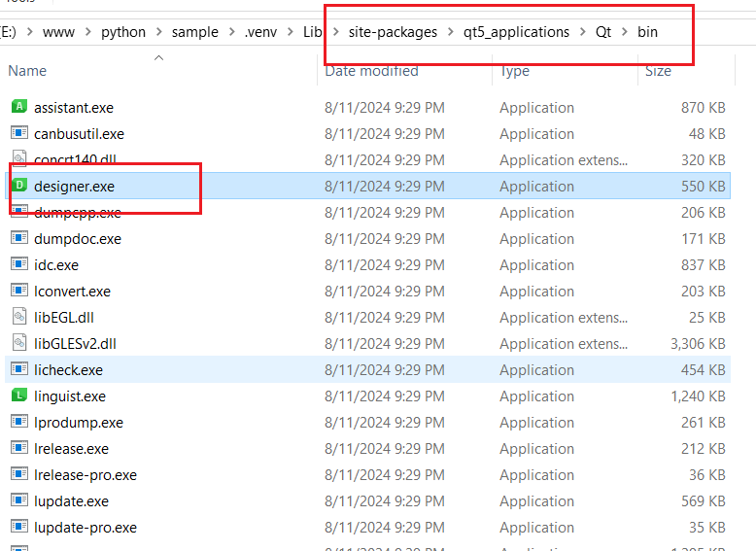Click the canbusutil.exe application icon
This screenshot has height=551, width=756.
[18, 133]
